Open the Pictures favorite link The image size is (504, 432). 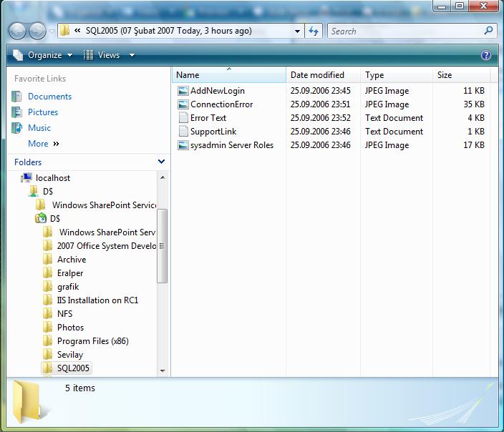(43, 112)
